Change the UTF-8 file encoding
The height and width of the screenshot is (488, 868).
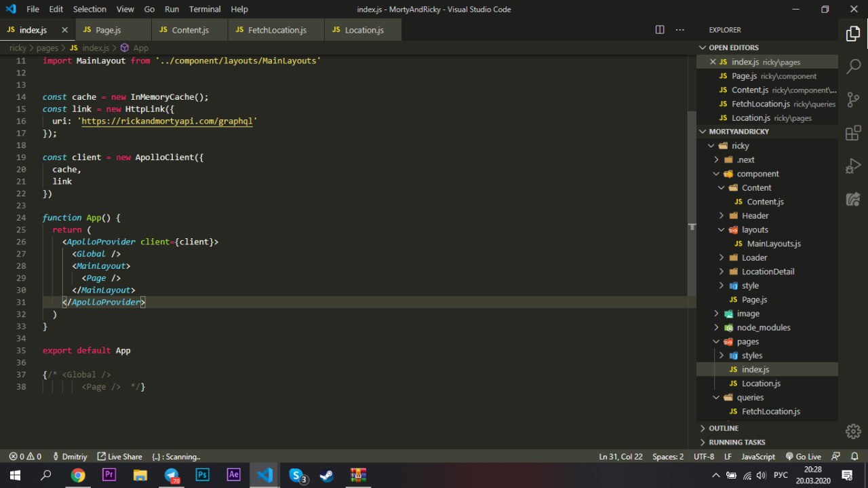point(704,457)
